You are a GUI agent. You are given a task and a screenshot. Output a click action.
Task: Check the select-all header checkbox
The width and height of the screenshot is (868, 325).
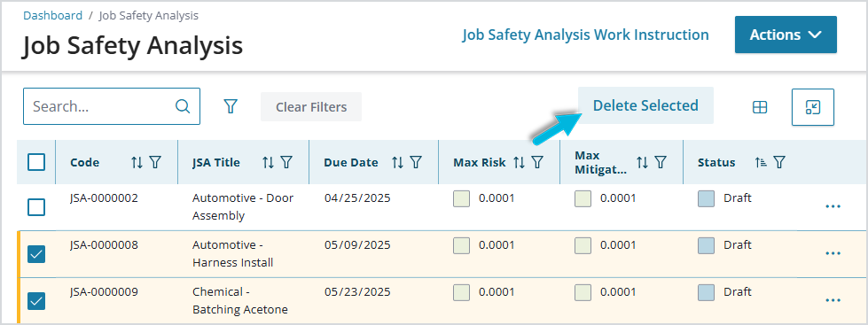point(36,162)
